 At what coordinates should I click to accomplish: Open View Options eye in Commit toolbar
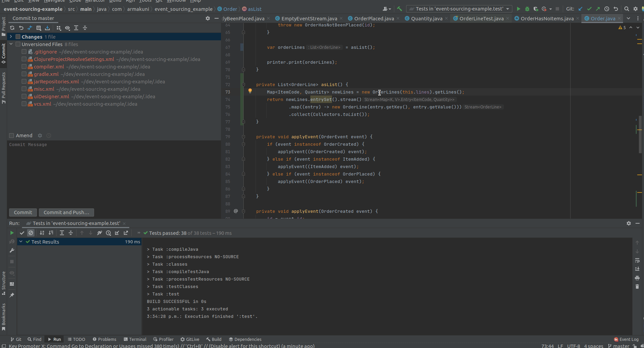pos(67,28)
